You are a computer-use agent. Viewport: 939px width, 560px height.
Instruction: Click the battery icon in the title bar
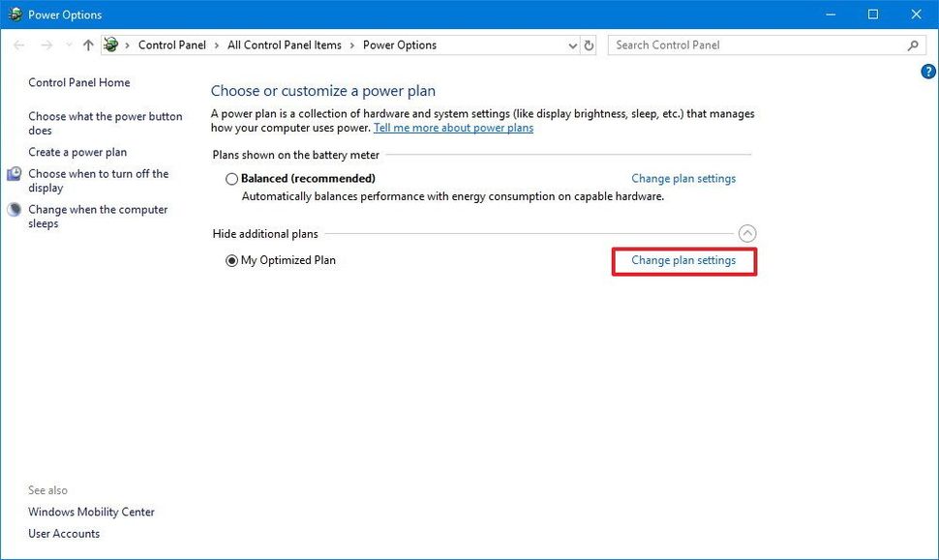14,14
